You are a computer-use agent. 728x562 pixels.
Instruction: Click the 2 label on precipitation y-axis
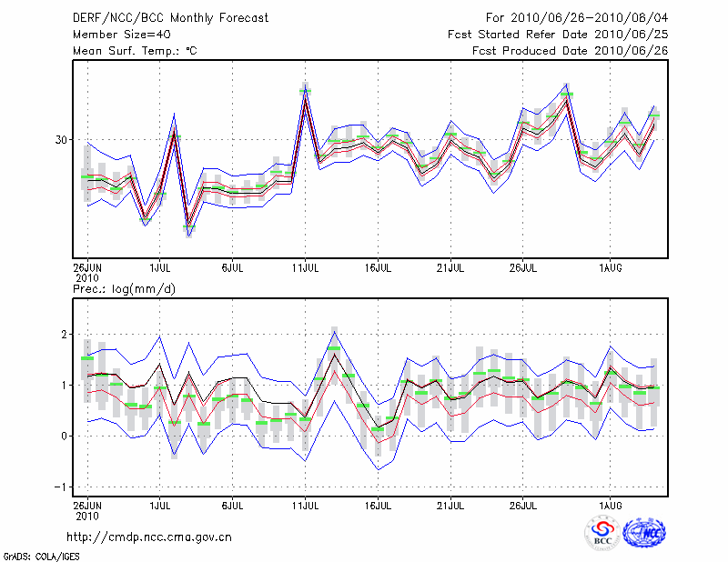pyautogui.click(x=65, y=335)
